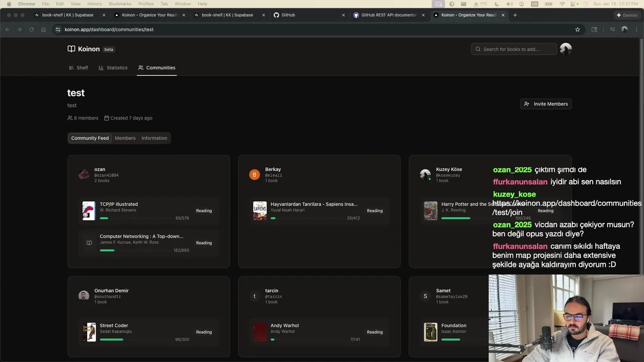The height and width of the screenshot is (362, 644).
Task: Click the Computer Networking book title
Action: click(141, 236)
